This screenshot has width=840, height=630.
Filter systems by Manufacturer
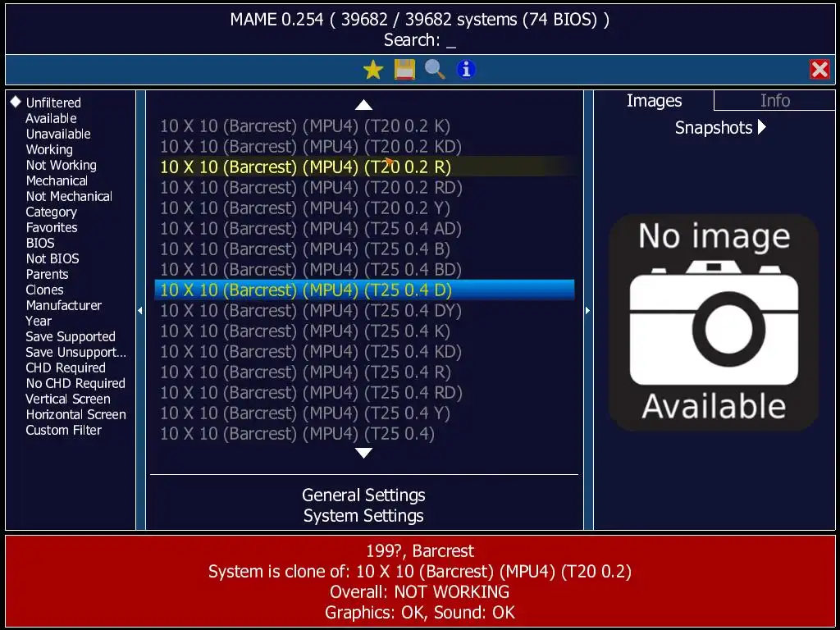[x=64, y=305]
